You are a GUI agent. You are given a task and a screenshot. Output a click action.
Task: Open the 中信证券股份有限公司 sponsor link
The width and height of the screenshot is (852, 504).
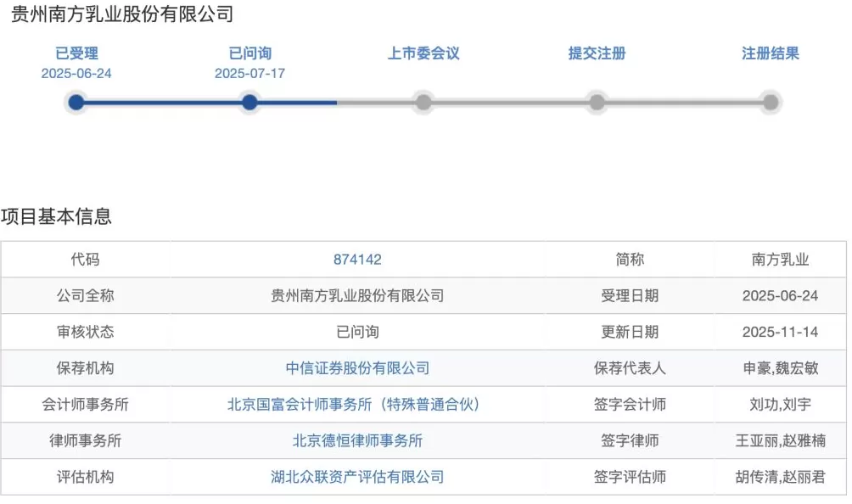[x=357, y=368]
